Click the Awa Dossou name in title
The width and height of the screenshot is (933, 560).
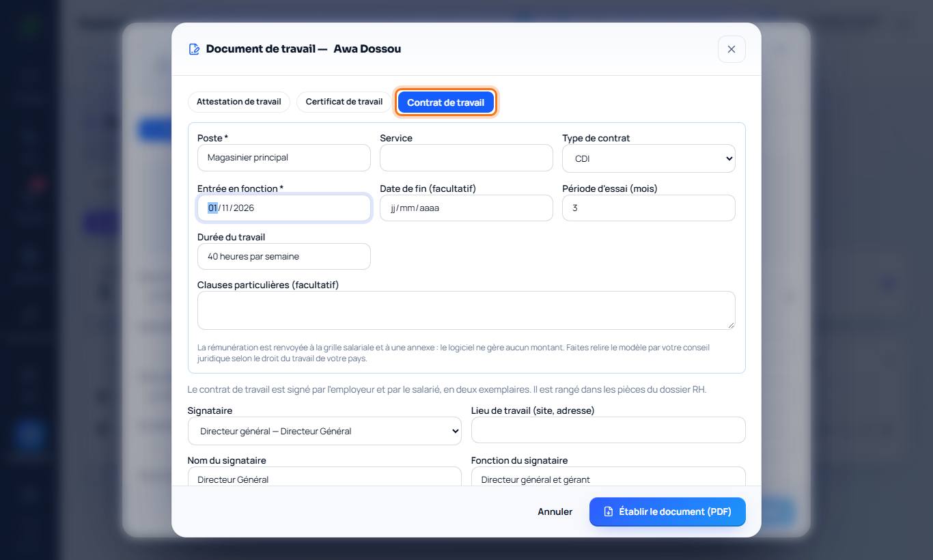[367, 49]
